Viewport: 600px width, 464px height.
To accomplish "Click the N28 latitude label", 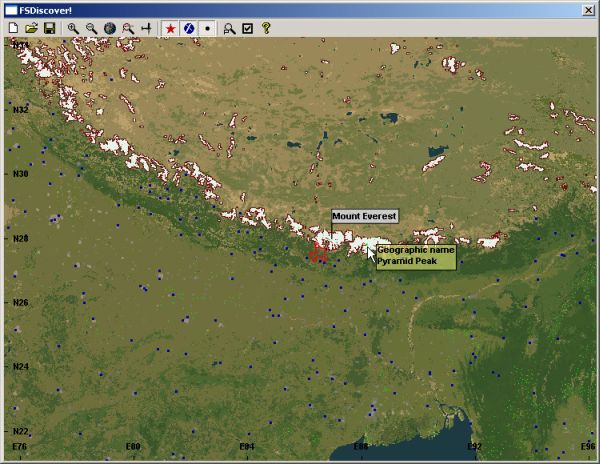I will click(x=20, y=238).
